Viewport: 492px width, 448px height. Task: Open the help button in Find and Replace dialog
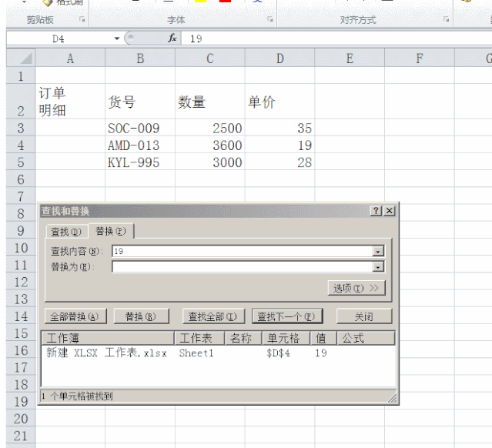[376, 211]
